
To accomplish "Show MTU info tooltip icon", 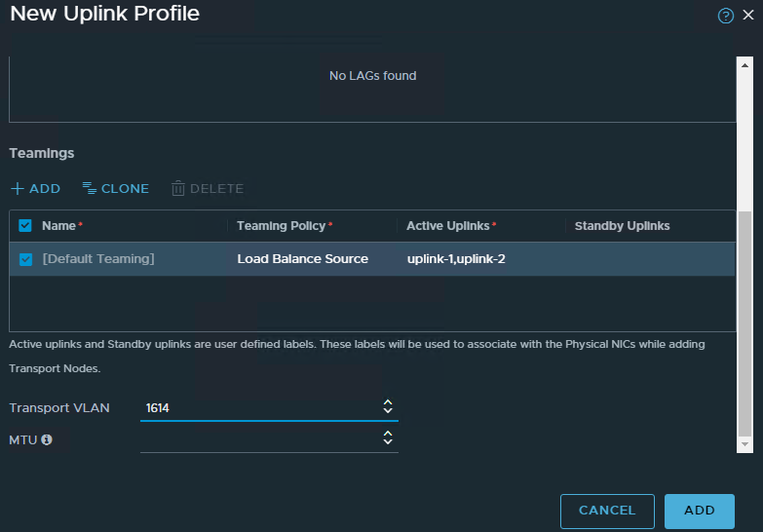I will point(47,439).
